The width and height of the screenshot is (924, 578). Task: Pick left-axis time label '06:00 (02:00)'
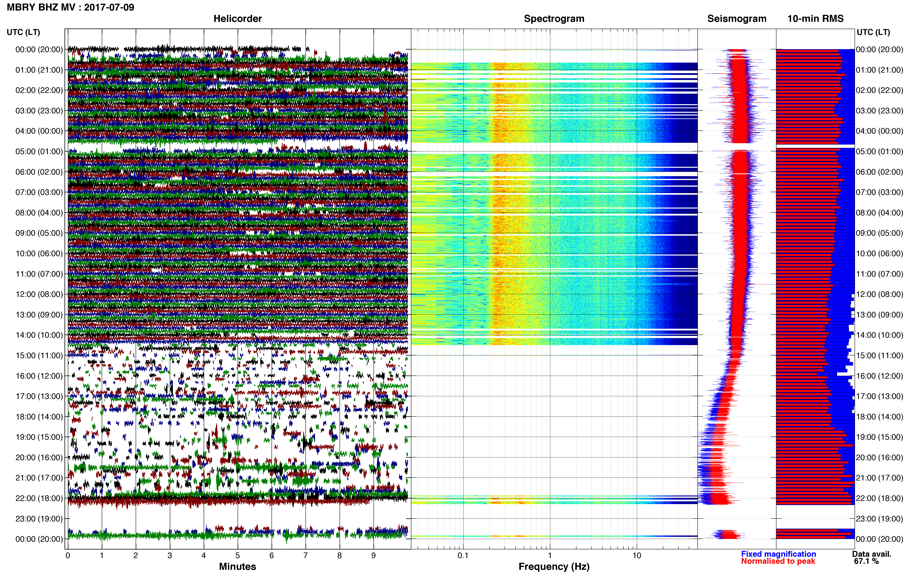pos(39,172)
